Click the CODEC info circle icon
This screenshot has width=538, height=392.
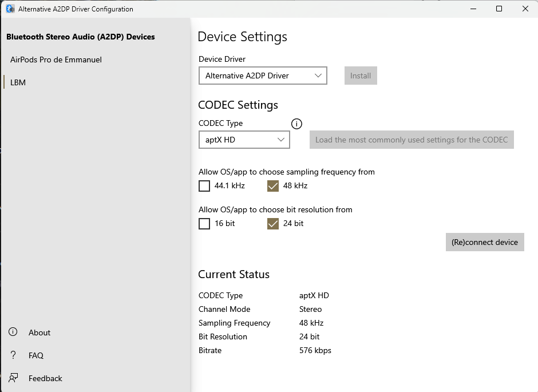click(x=296, y=124)
